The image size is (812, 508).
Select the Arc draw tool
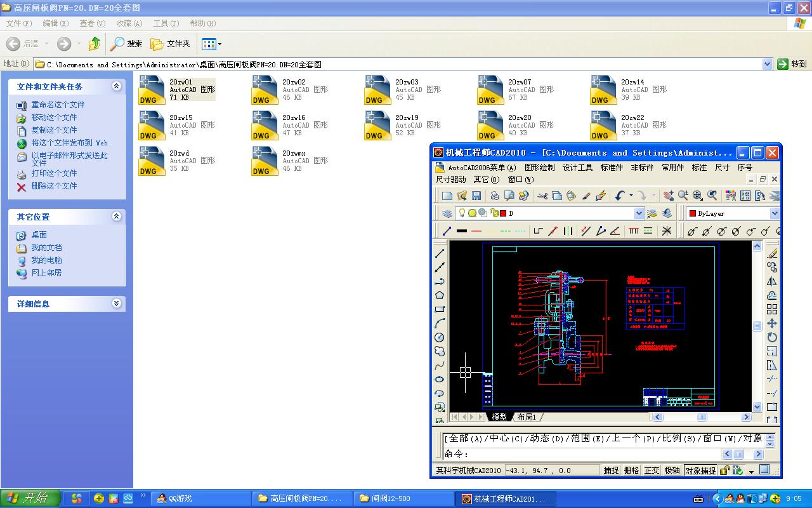click(x=440, y=323)
